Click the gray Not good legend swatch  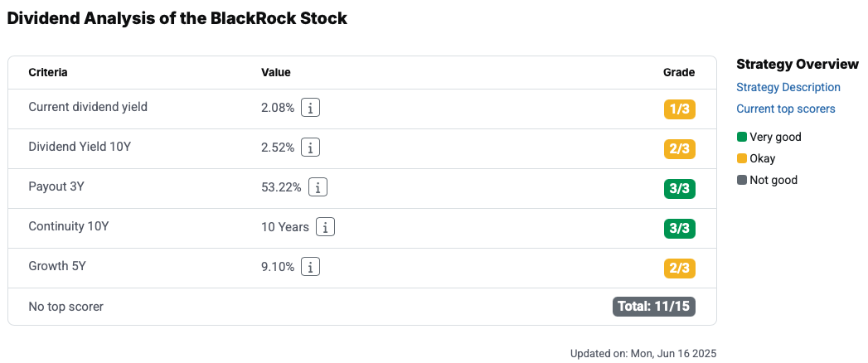click(742, 180)
